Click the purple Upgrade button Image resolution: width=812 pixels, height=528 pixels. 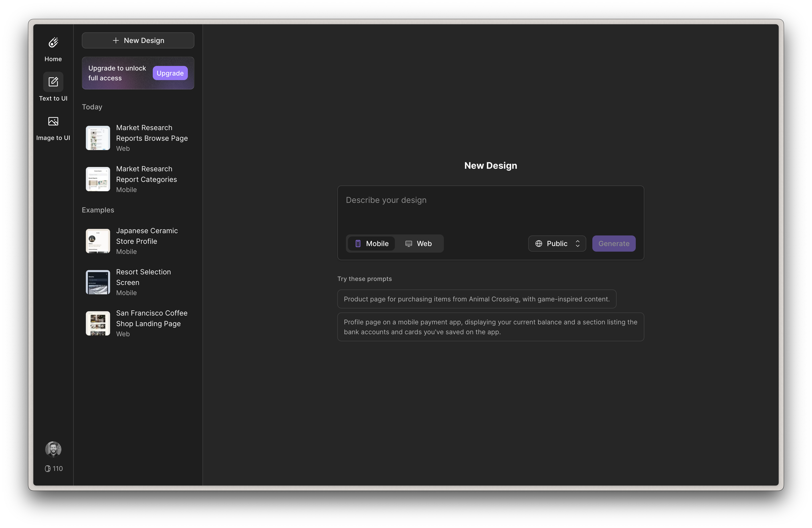click(x=170, y=73)
